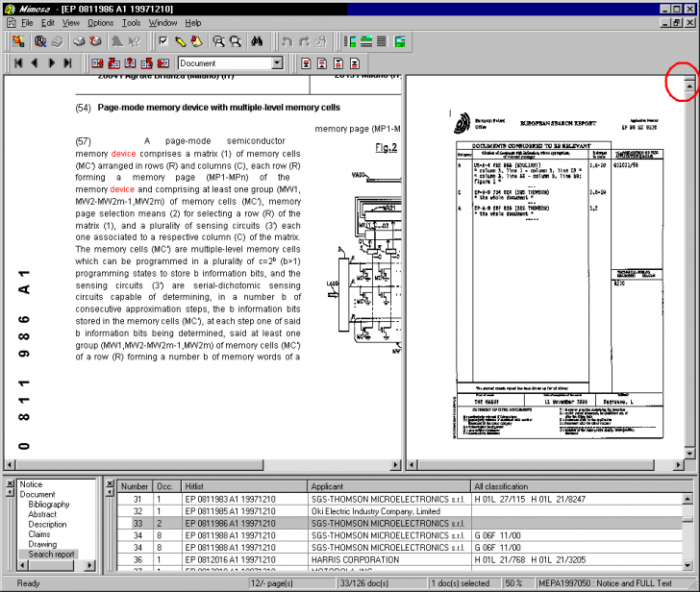Open search with the binoculars icon

tap(257, 41)
